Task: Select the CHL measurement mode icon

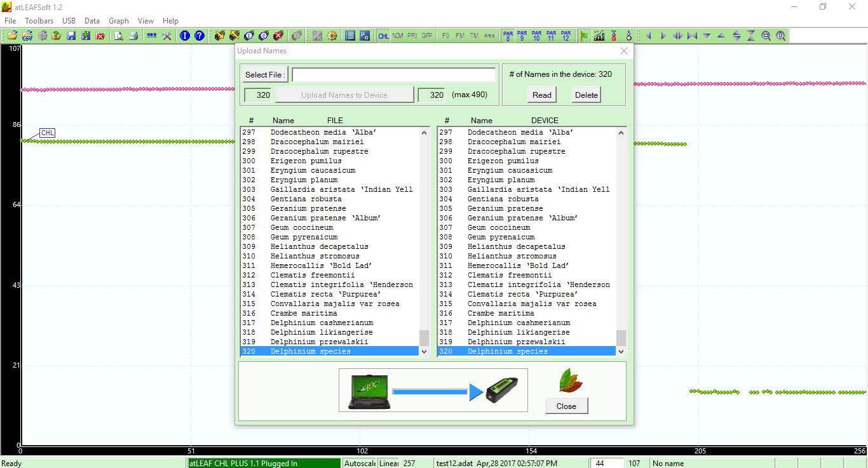Action: (383, 36)
